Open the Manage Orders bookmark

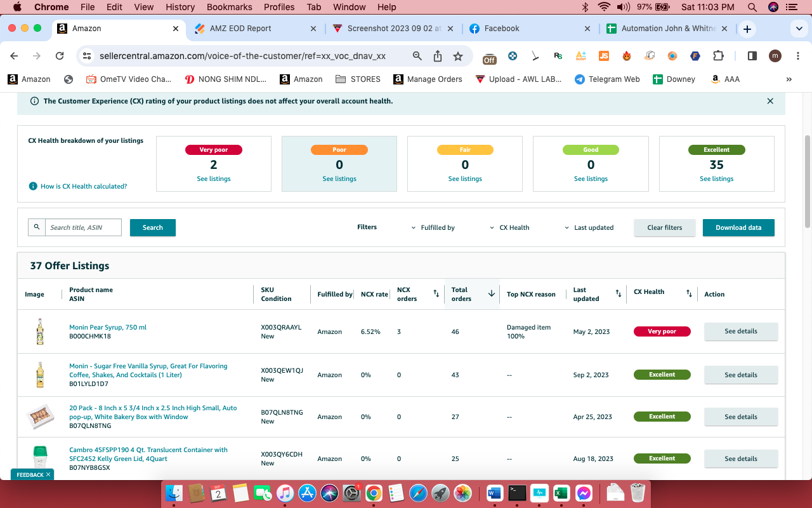pyautogui.click(x=428, y=79)
